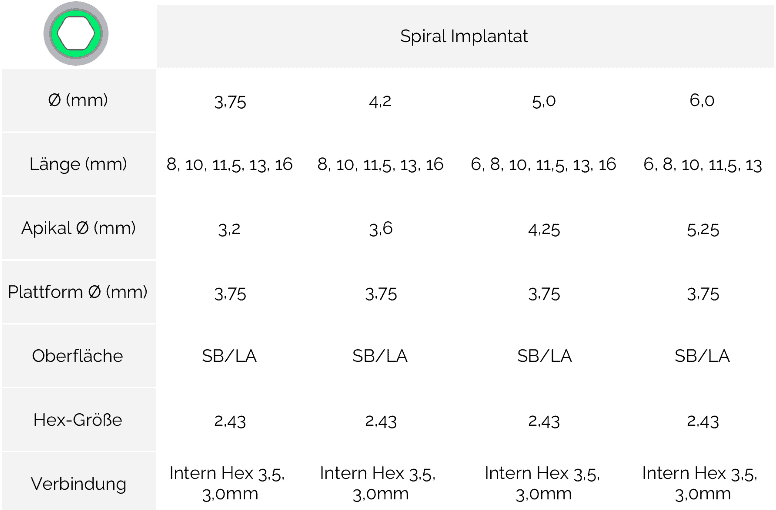Screen dimensions: 776x510
Task: Click the Plattform Ø (mm) label
Action: [78, 292]
